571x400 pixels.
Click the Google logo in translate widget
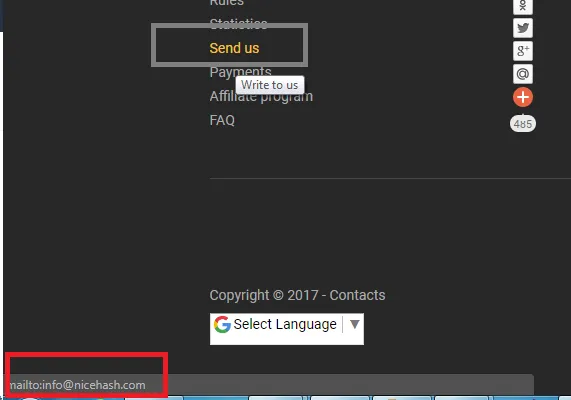[222, 324]
